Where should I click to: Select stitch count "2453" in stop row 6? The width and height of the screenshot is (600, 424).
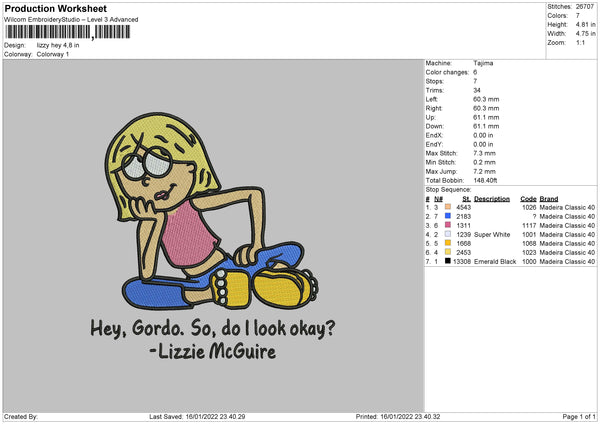[x=463, y=253]
